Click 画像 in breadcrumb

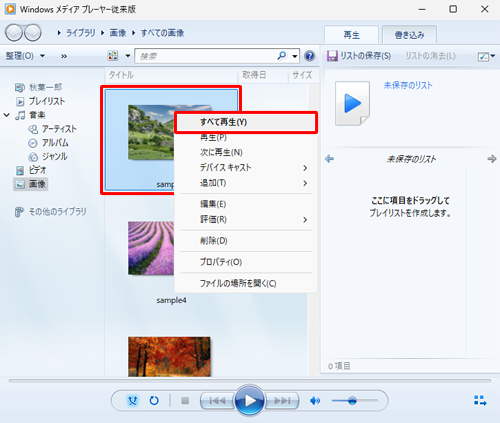click(118, 33)
